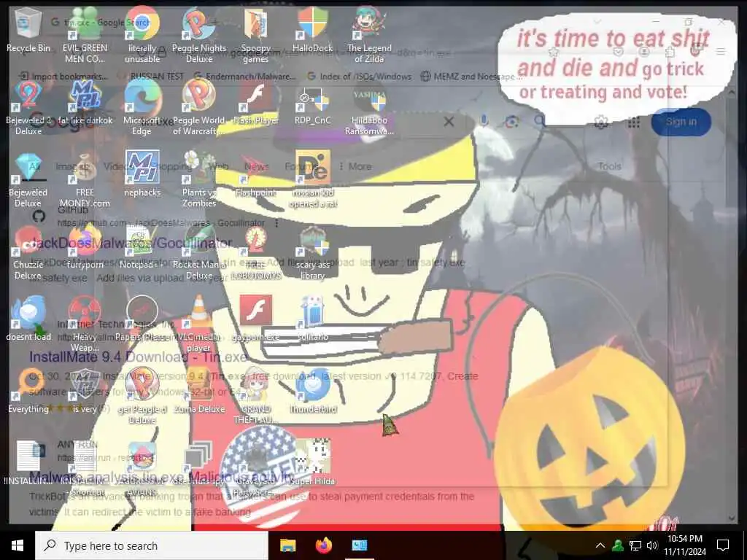Open the Recycle Bin desktop icon
Image resolution: width=747 pixels, height=560 pixels.
coord(28,29)
